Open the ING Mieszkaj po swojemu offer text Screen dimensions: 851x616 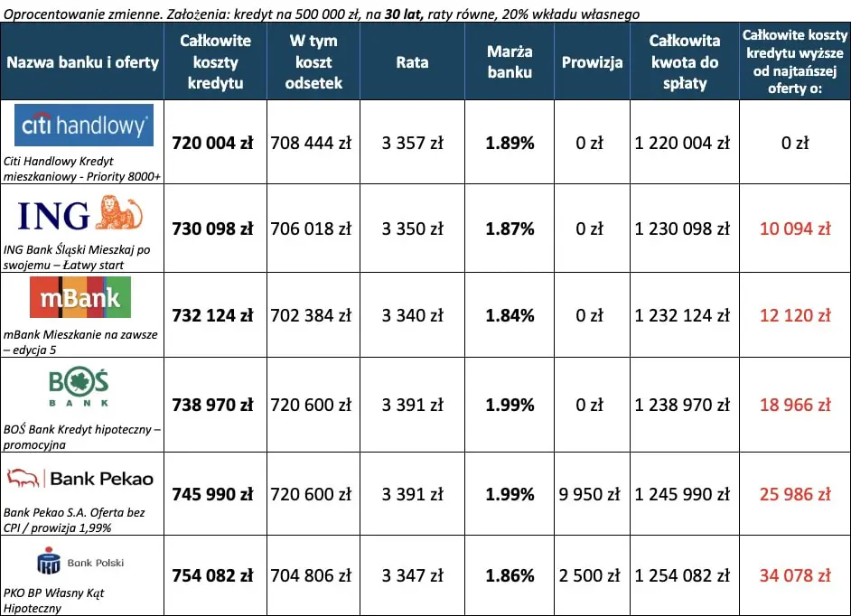[x=81, y=256]
